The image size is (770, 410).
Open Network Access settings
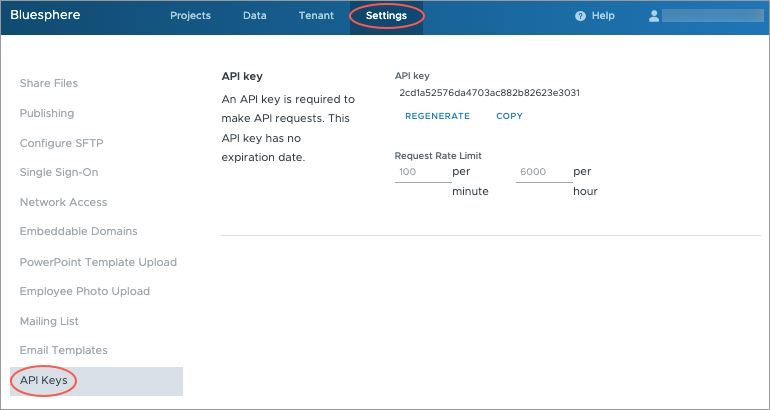[x=63, y=202]
